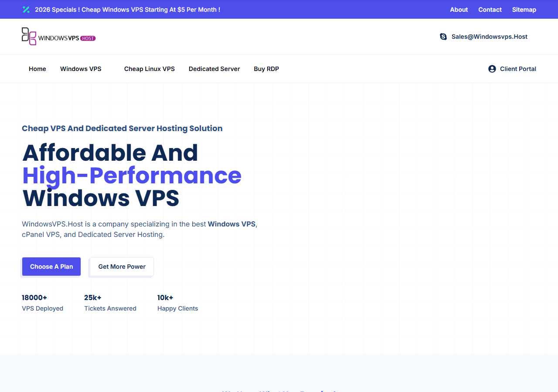This screenshot has height=392, width=558.
Task: Select Buy RDP in the navigation
Action: tap(266, 69)
